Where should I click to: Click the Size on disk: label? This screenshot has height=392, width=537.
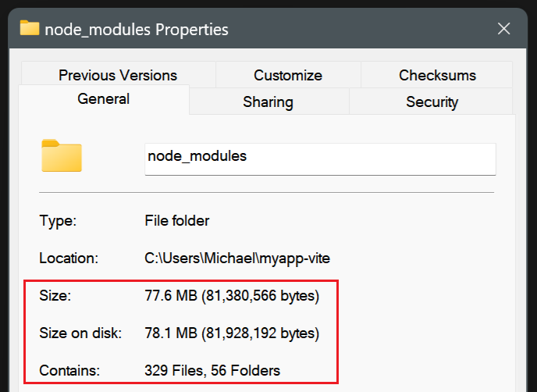tap(80, 333)
